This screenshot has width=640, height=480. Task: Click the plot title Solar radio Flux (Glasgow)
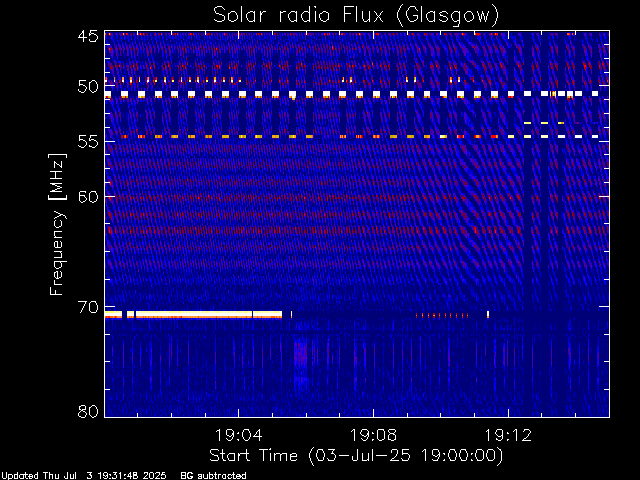pyautogui.click(x=356, y=16)
